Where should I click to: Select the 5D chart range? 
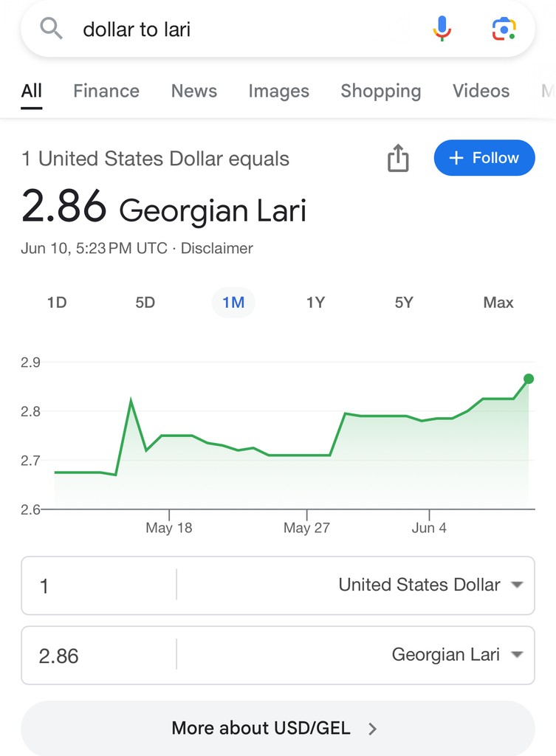[145, 302]
